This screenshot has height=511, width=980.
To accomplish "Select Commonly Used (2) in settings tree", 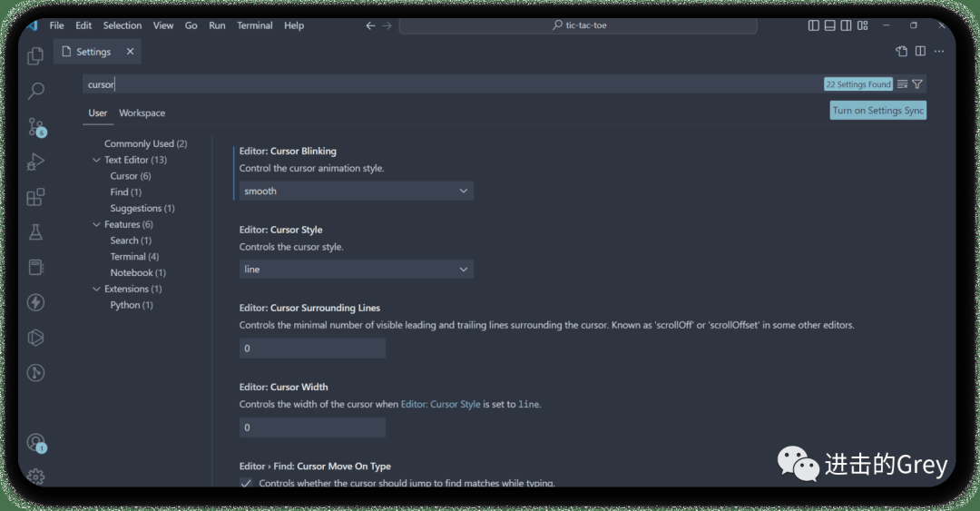I will (x=145, y=143).
